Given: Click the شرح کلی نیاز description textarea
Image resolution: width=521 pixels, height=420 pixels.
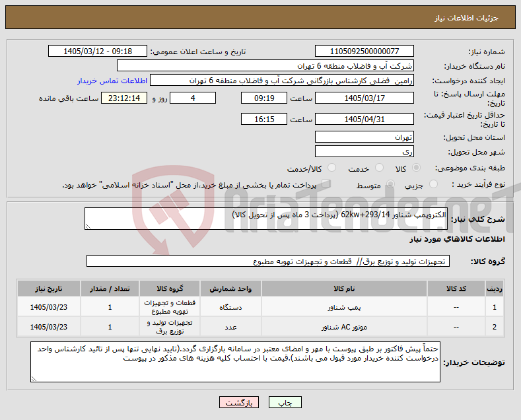Looking at the screenshot, I should pos(266,219).
